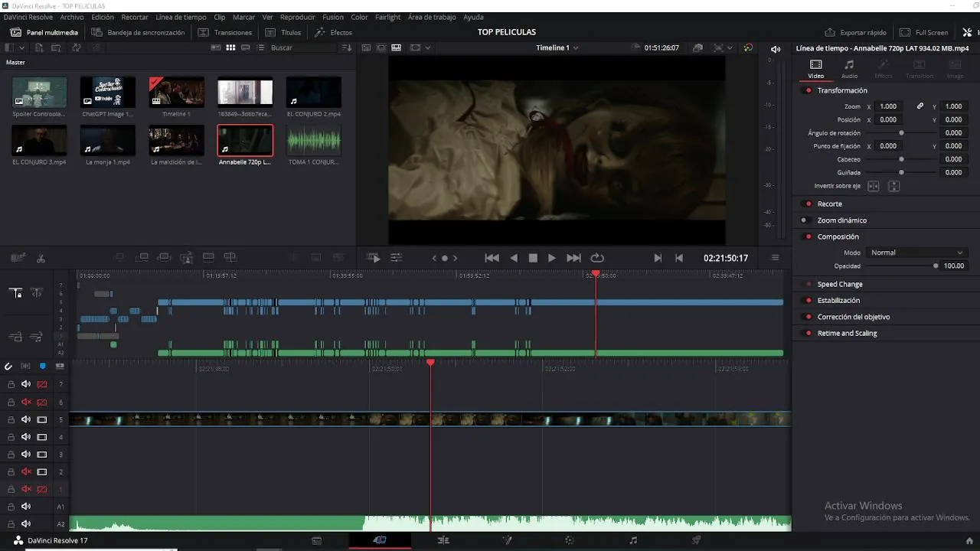The width and height of the screenshot is (980, 551).
Task: Switch to Source Tape viewer mode
Action: tap(381, 47)
